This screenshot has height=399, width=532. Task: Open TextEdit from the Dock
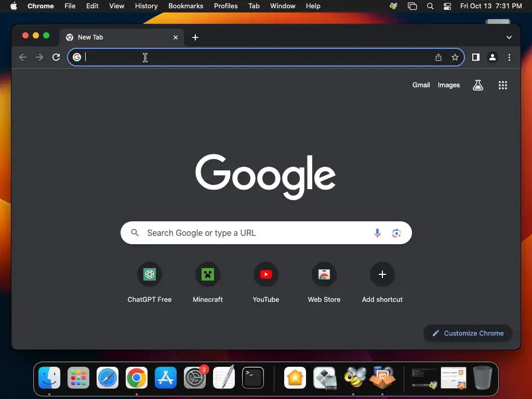pos(224,378)
